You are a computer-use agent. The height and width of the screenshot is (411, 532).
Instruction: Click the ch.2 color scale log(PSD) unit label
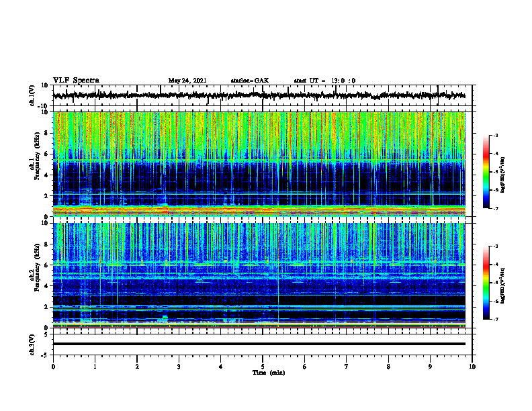[x=503, y=285]
